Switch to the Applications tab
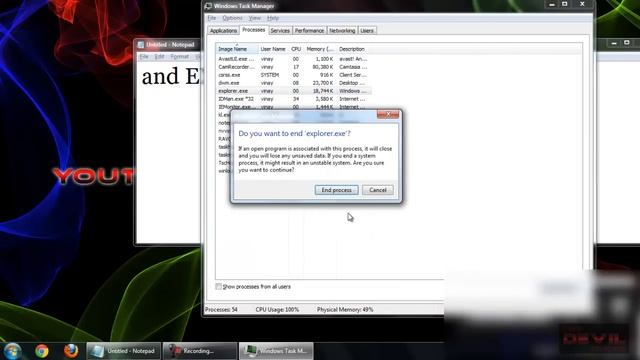 [x=223, y=31]
